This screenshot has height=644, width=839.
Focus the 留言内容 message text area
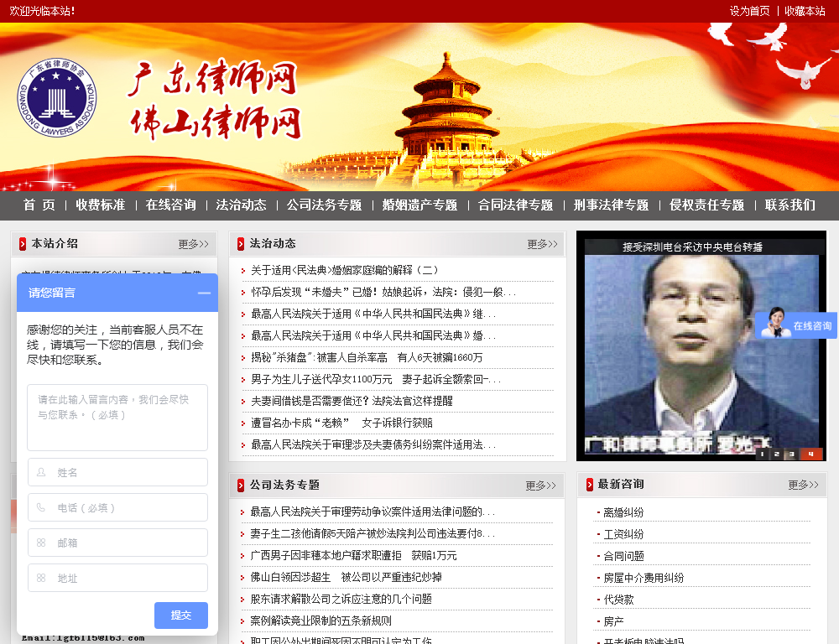[x=117, y=418]
